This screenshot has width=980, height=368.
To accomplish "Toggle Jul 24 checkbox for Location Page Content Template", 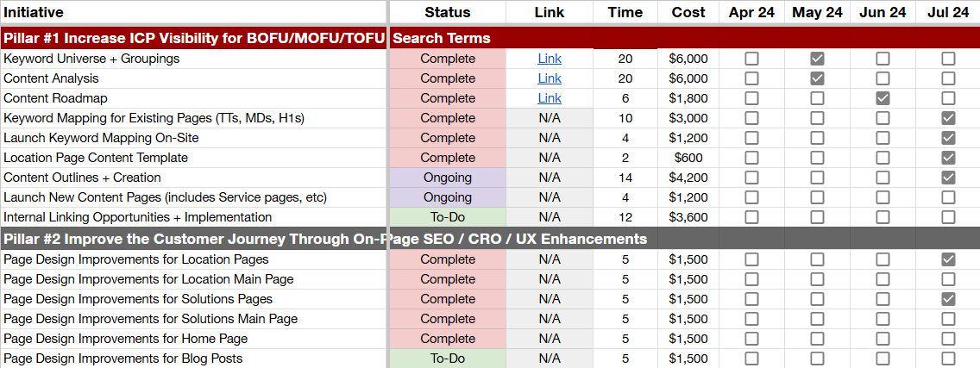I will point(948,158).
